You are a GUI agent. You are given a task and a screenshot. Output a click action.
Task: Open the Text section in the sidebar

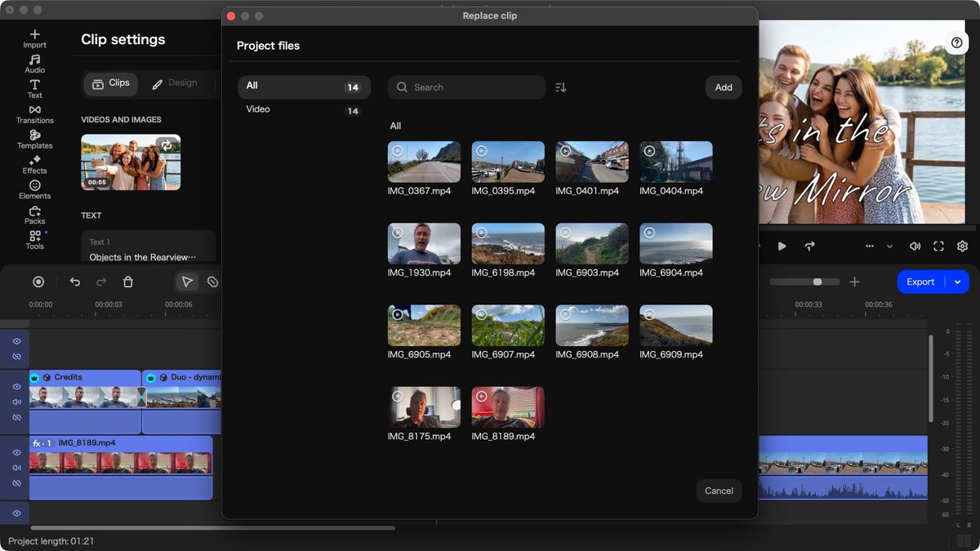34,89
